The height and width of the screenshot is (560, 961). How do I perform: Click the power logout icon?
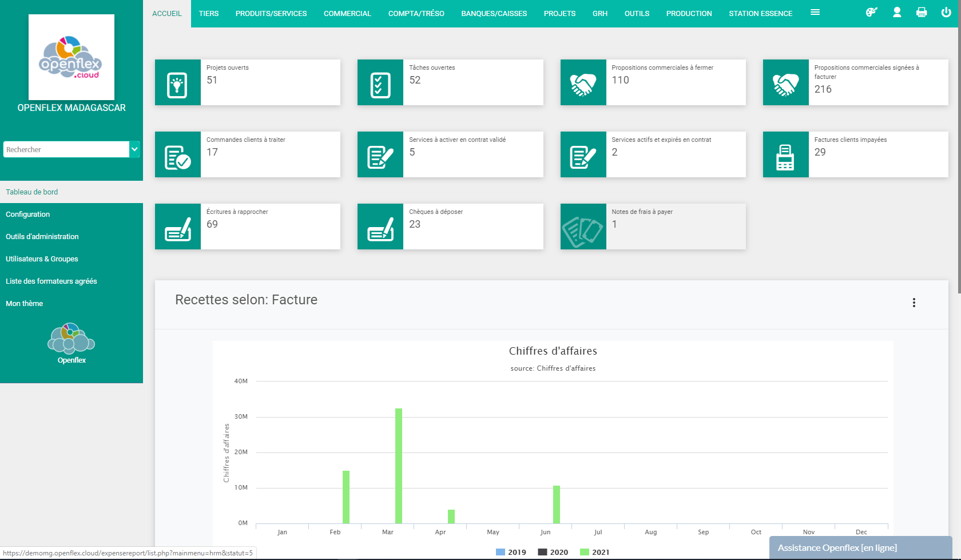[946, 12]
